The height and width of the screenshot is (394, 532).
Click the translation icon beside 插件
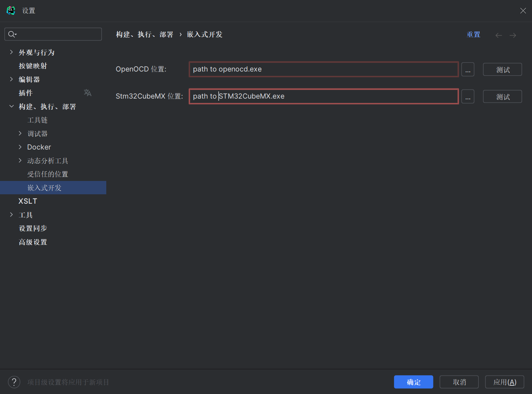tap(87, 93)
